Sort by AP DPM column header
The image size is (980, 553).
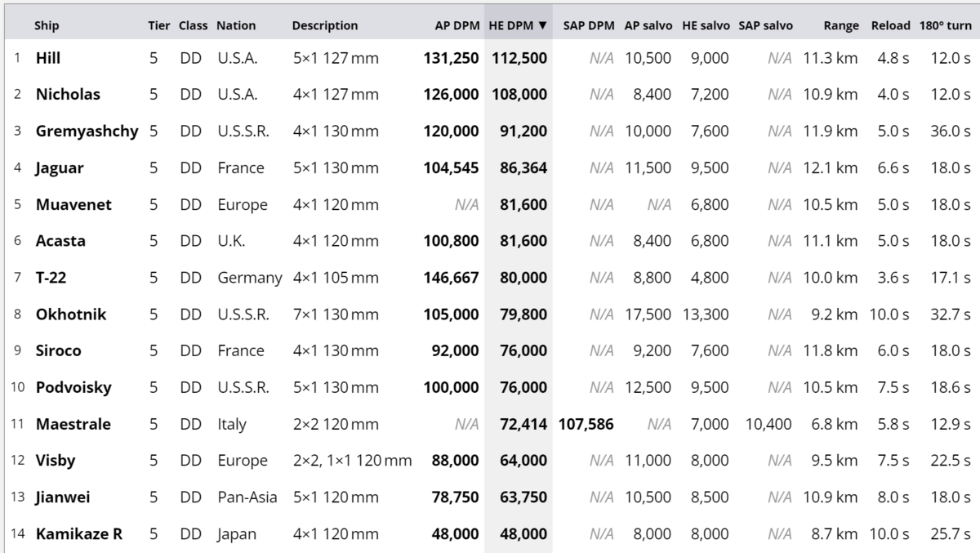(x=457, y=25)
